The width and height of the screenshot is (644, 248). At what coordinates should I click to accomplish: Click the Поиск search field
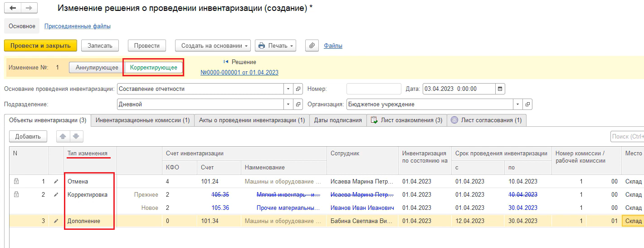(x=627, y=136)
